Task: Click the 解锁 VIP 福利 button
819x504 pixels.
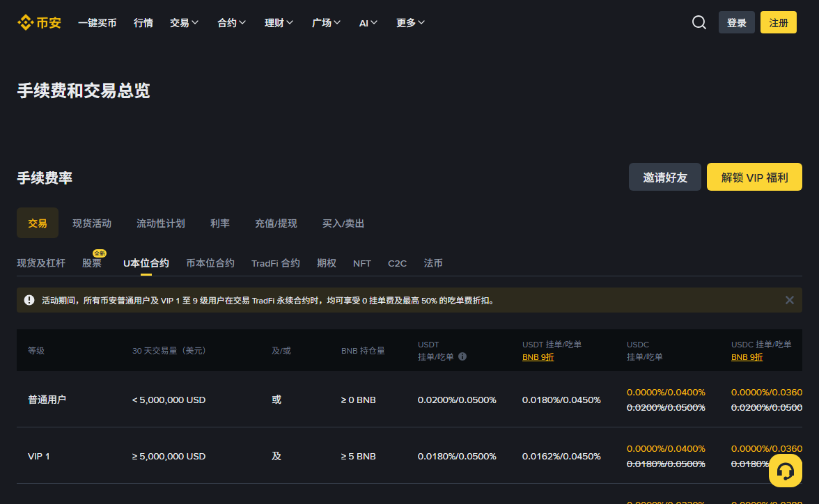Action: coord(754,177)
